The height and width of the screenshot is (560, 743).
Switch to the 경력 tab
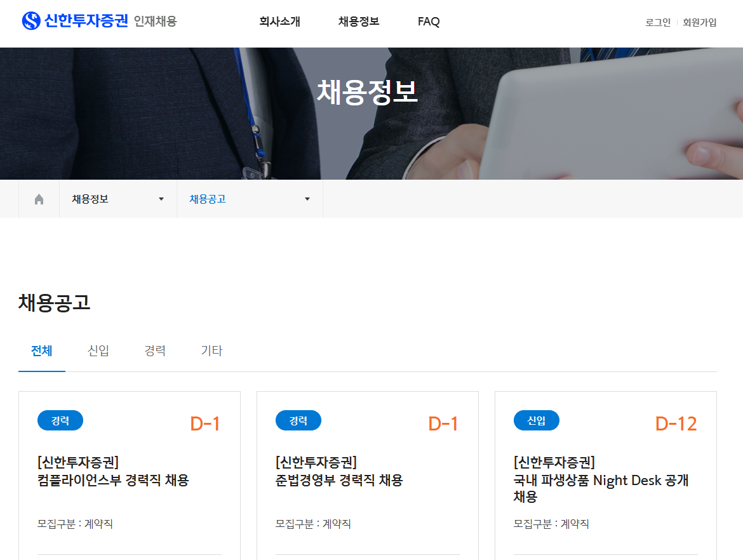pos(155,351)
